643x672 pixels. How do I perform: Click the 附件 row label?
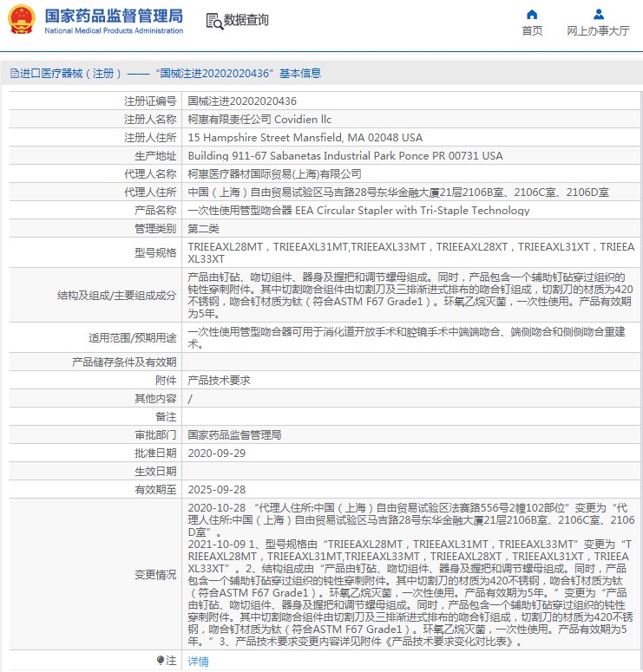(166, 380)
